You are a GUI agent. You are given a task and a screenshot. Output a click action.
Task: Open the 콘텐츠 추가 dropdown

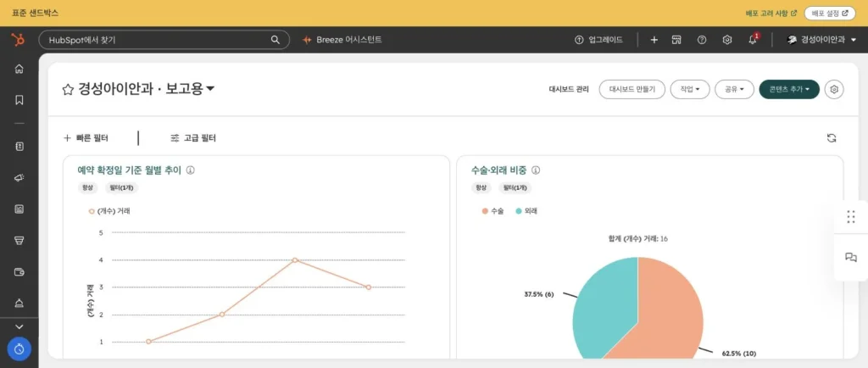pos(789,89)
